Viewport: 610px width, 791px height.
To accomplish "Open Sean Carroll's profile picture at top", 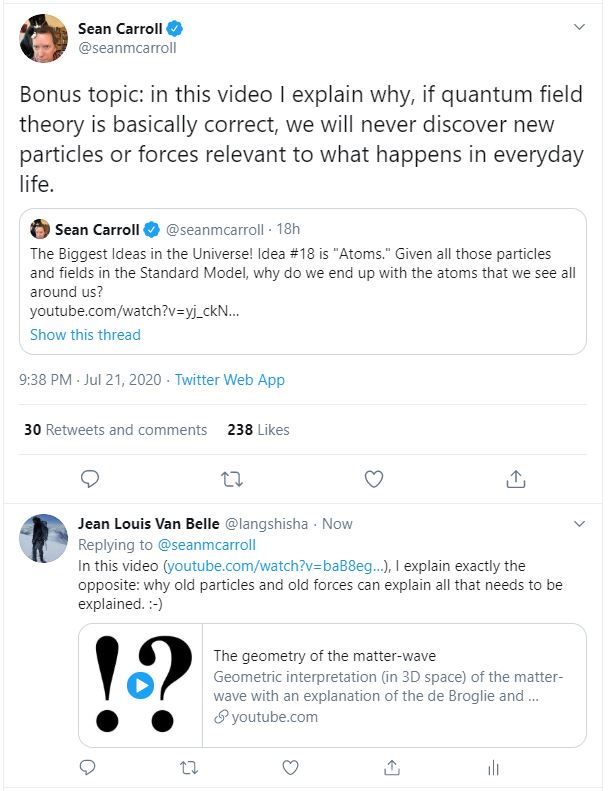I will click(x=44, y=39).
